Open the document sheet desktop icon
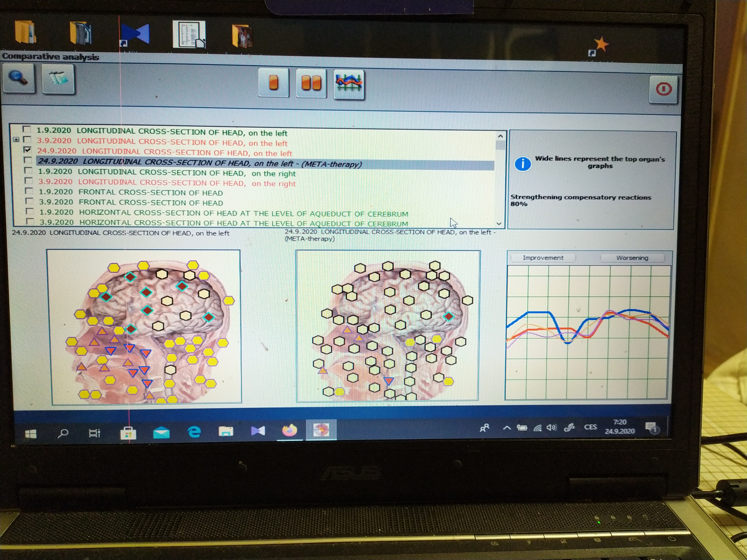The image size is (747, 560). (x=189, y=34)
